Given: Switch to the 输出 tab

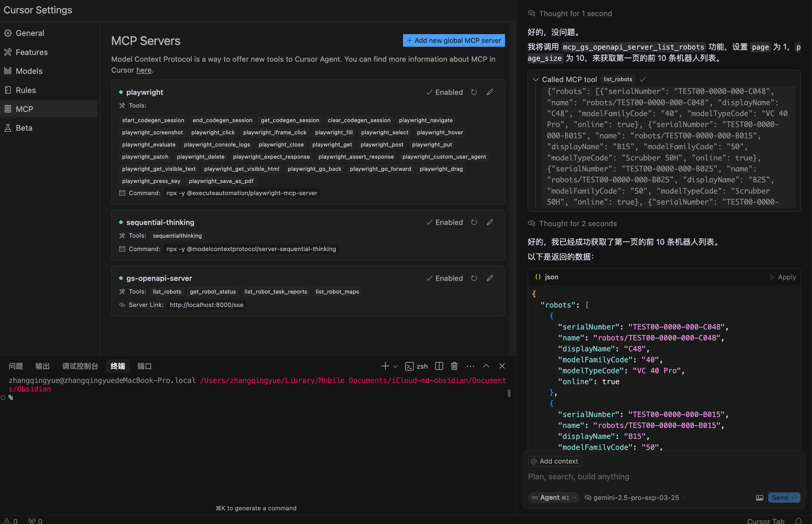Looking at the screenshot, I should pyautogui.click(x=42, y=366).
